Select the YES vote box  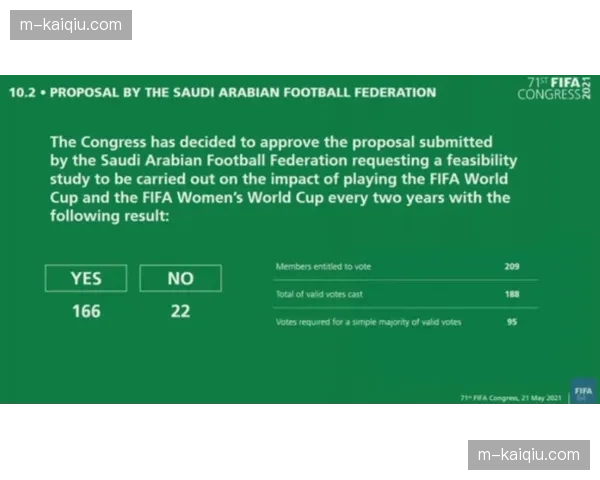click(86, 279)
